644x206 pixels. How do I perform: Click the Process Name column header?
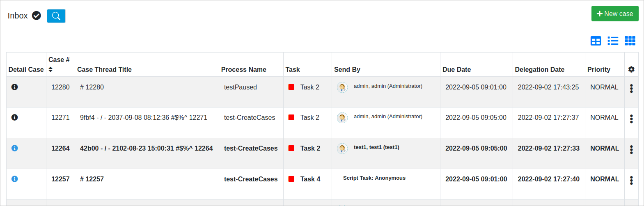point(243,69)
